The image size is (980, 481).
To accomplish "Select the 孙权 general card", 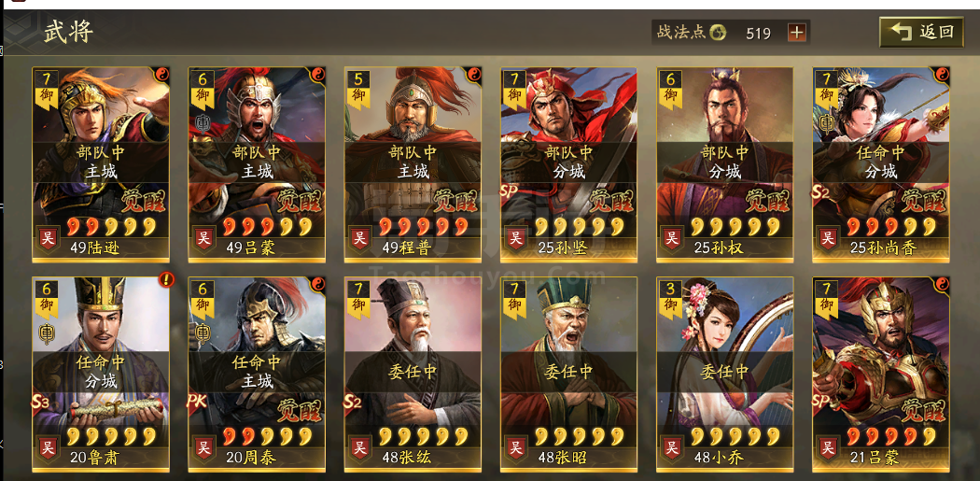I will click(725, 163).
